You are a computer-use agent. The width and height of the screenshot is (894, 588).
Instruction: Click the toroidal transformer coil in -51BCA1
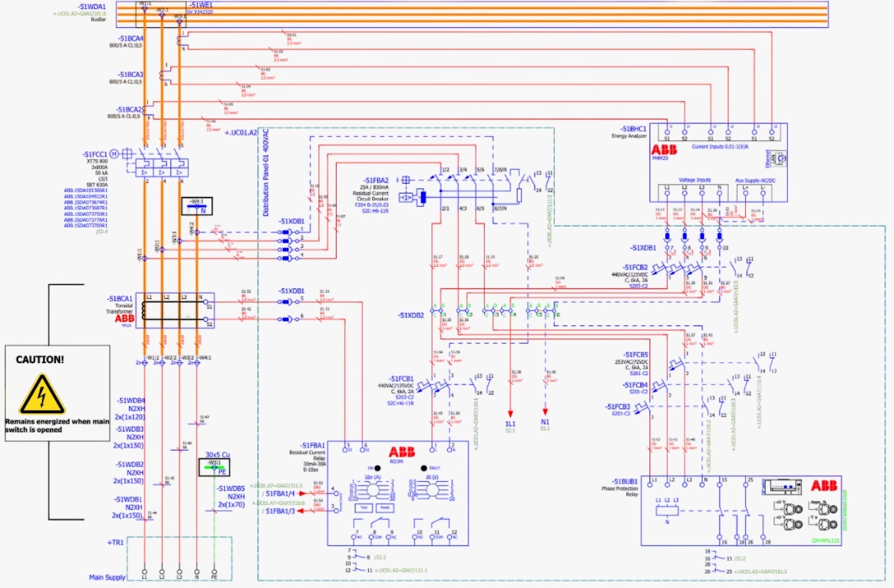pyautogui.click(x=142, y=311)
